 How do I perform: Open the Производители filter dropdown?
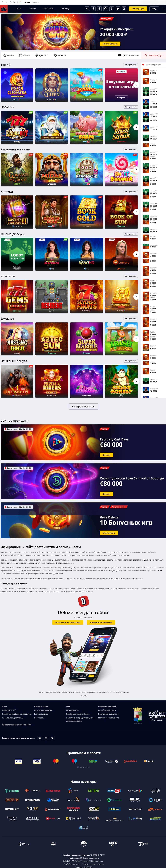128,55
